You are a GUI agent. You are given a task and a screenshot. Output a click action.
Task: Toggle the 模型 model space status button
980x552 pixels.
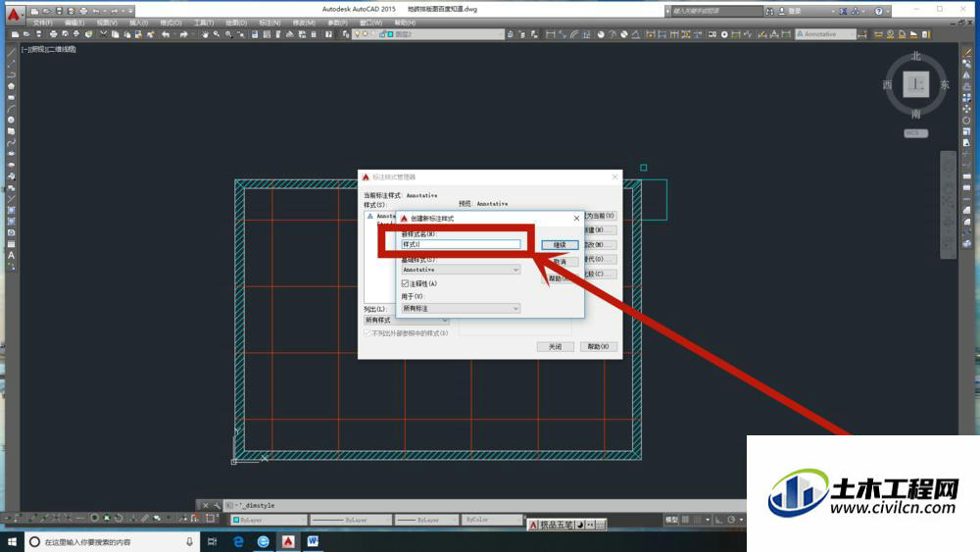click(671, 520)
